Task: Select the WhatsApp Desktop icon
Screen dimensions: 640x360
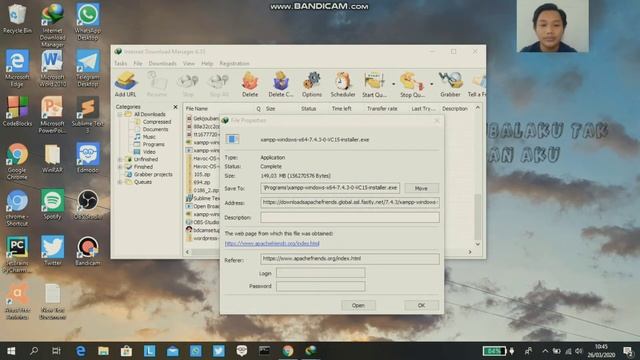Action: pos(87,22)
